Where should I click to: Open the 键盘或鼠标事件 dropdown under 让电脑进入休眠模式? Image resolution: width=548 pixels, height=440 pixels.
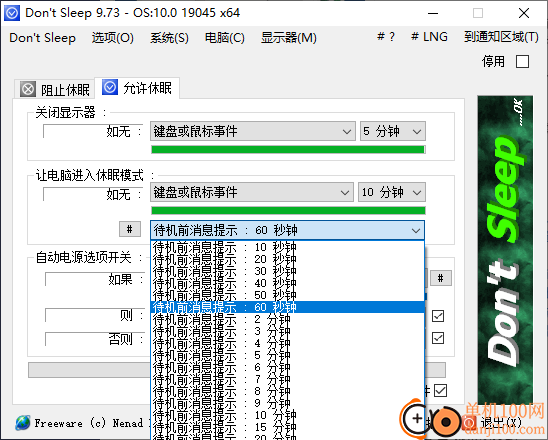point(252,192)
